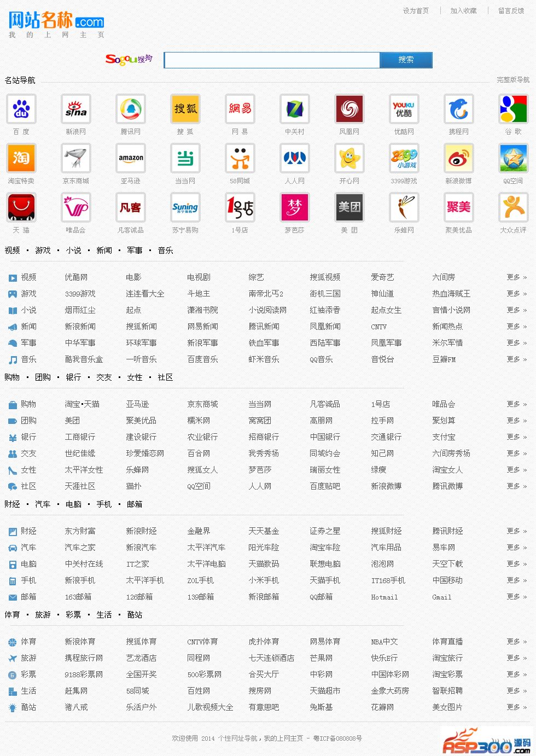
Task: Expand 更多 on the 邮箱 row
Action: click(x=516, y=597)
